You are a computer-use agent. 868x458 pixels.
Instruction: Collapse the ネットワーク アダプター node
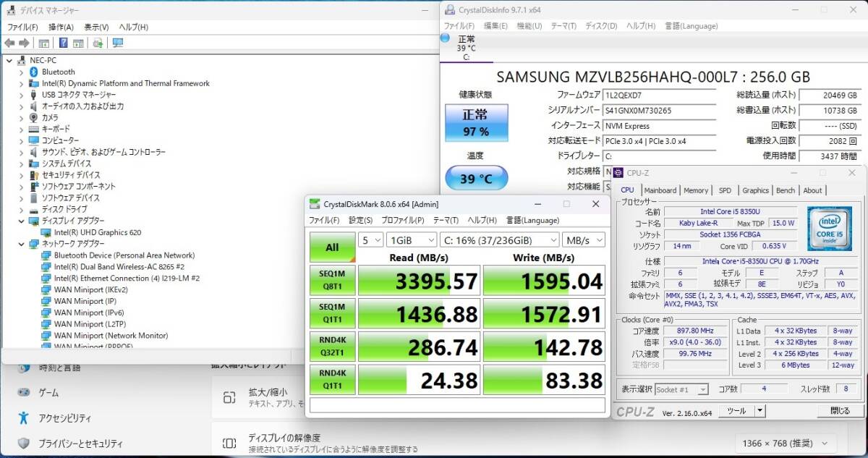point(21,244)
